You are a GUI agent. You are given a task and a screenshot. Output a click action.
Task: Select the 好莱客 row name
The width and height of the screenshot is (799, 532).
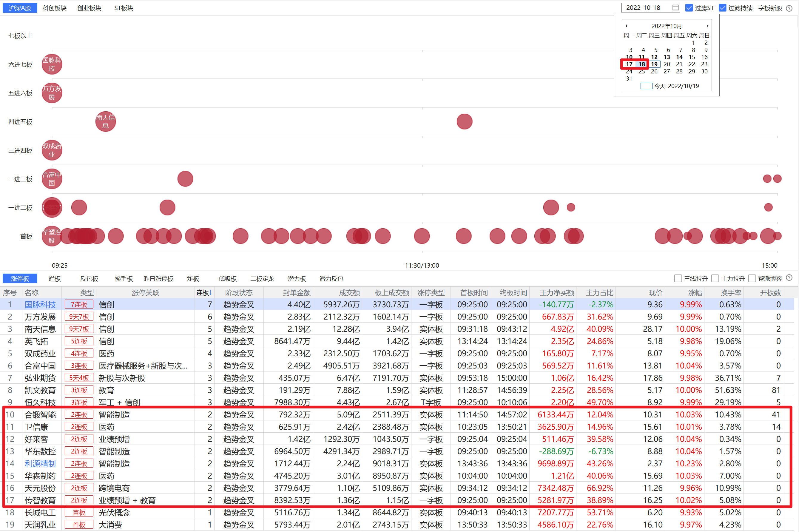pyautogui.click(x=36, y=439)
